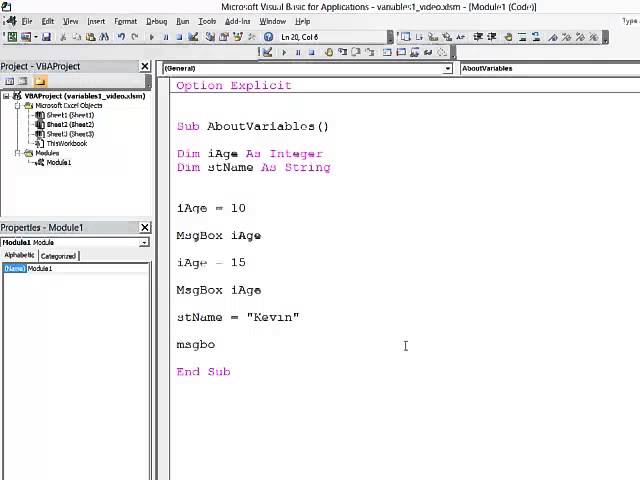This screenshot has height=480, width=640.
Task: Click the Uncomment Block icon
Action: coord(536,37)
